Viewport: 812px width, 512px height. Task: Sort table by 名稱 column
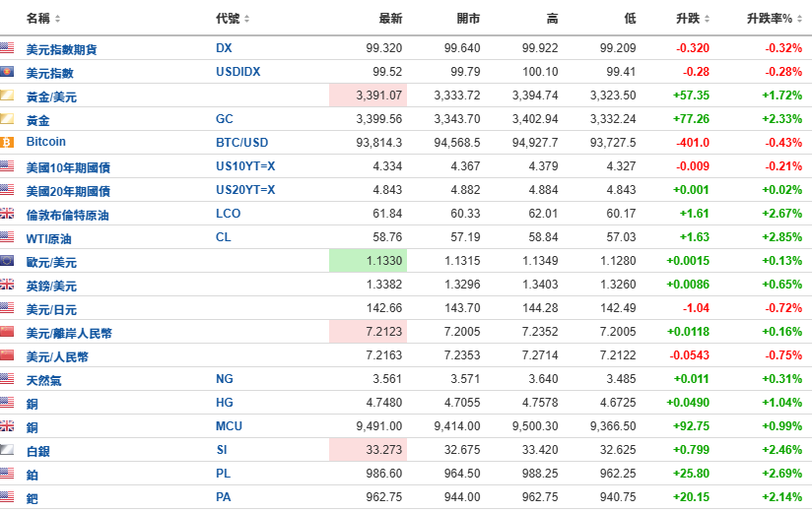click(43, 19)
